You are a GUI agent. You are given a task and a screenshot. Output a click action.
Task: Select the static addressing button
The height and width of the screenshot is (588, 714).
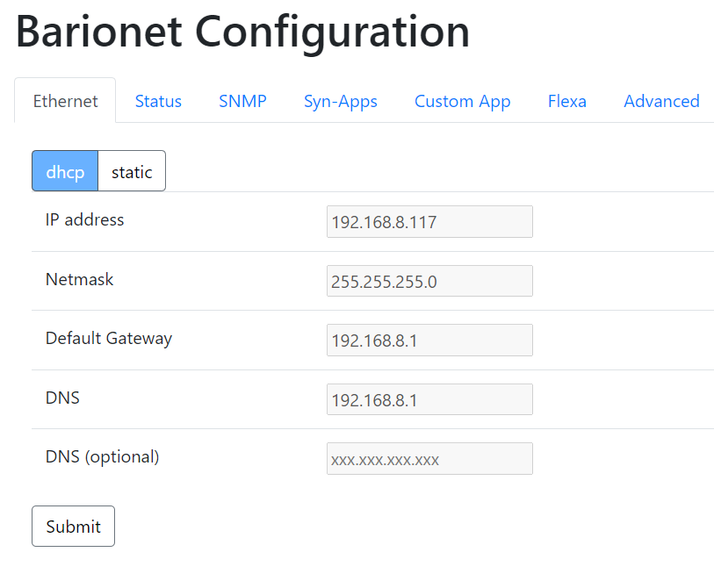(x=131, y=171)
